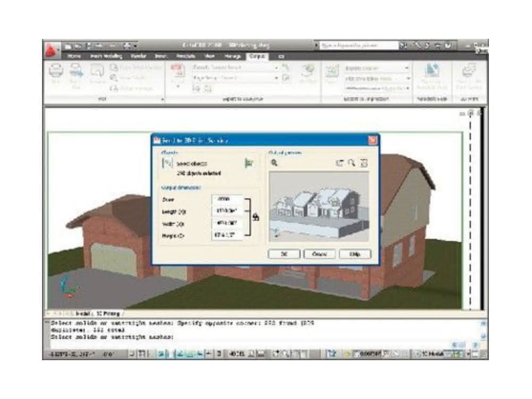
Task: Click inside the Width (Y) field
Action: (x=227, y=223)
